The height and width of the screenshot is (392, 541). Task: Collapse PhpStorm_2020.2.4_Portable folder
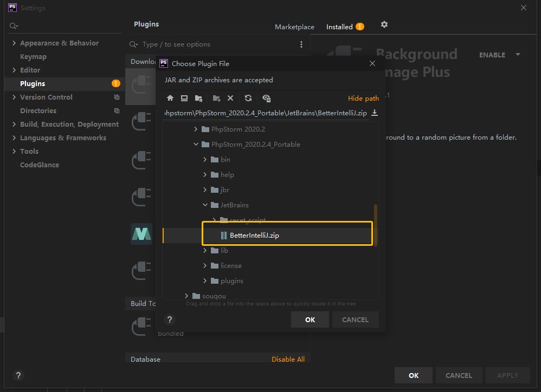196,145
